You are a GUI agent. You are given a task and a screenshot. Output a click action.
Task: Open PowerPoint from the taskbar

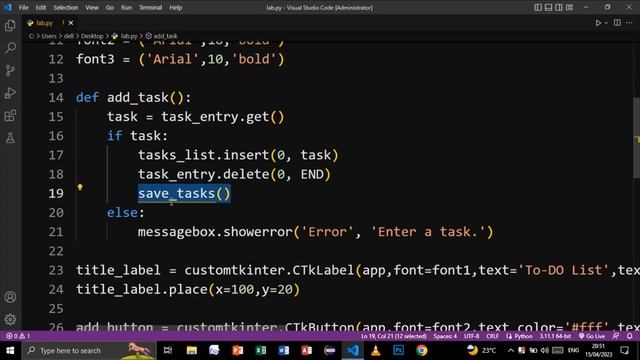point(238,350)
